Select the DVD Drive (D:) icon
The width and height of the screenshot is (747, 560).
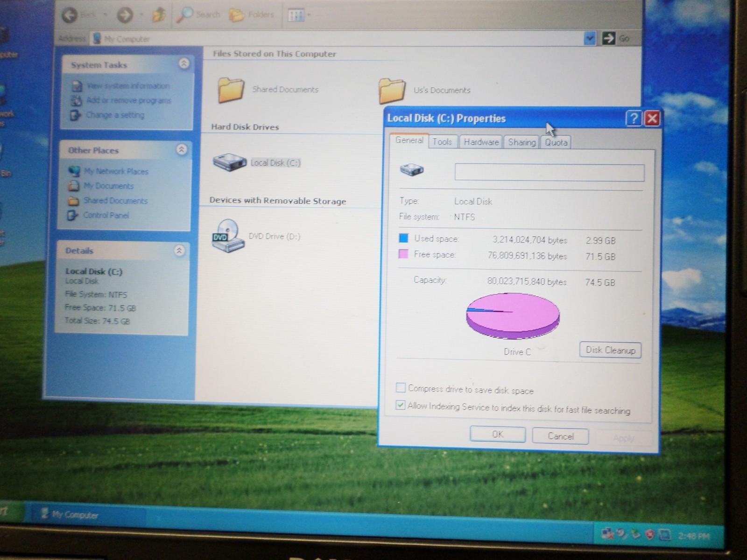[x=228, y=236]
